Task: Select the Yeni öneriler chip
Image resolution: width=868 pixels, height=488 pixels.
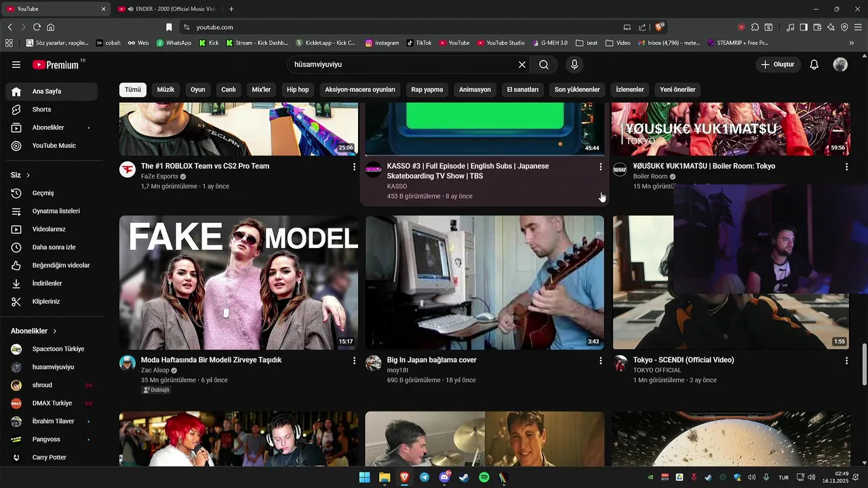Action: [677, 89]
